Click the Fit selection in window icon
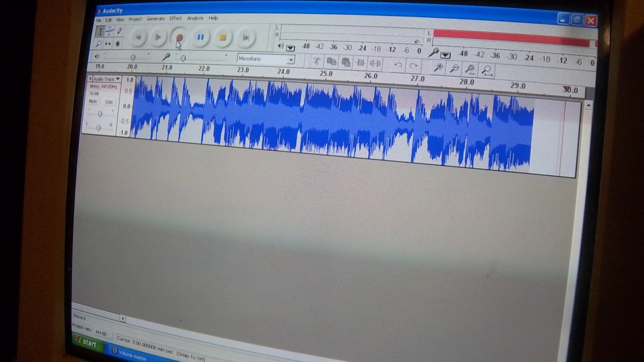Screen dimensions: 644x362 (470, 70)
